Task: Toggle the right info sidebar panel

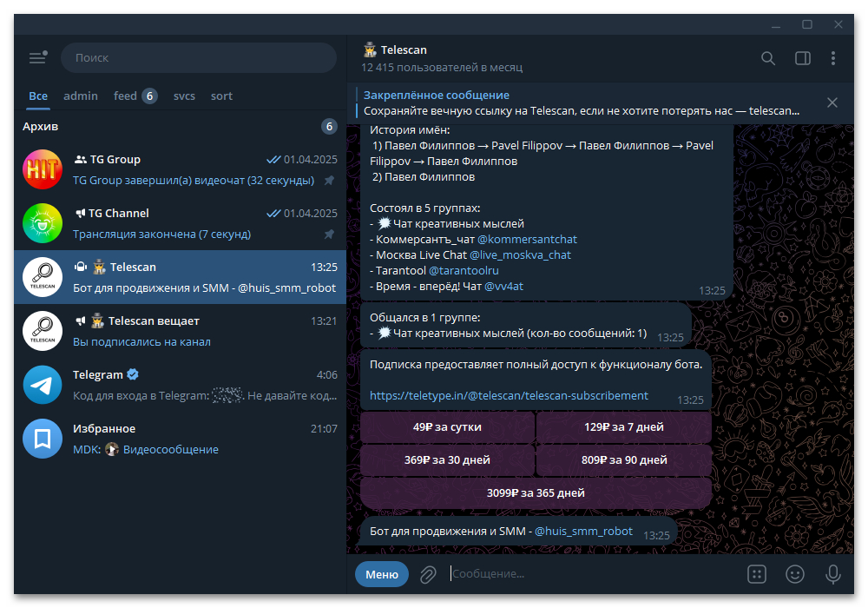Action: (x=803, y=58)
